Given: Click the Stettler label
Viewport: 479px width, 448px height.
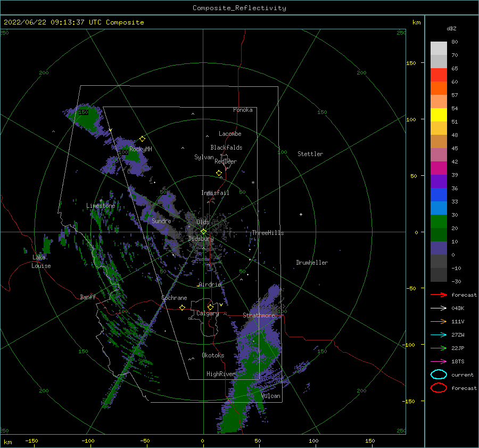Looking at the screenshot, I should tap(310, 154).
